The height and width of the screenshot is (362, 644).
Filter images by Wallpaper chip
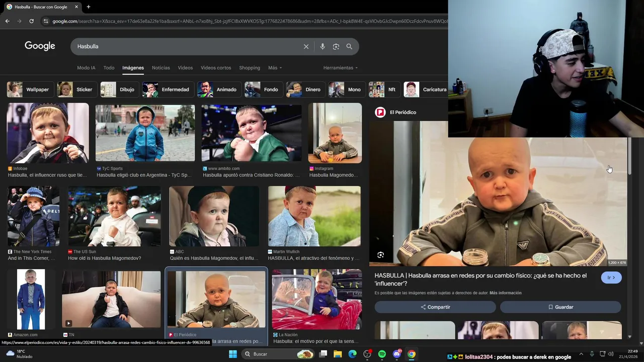[29, 89]
